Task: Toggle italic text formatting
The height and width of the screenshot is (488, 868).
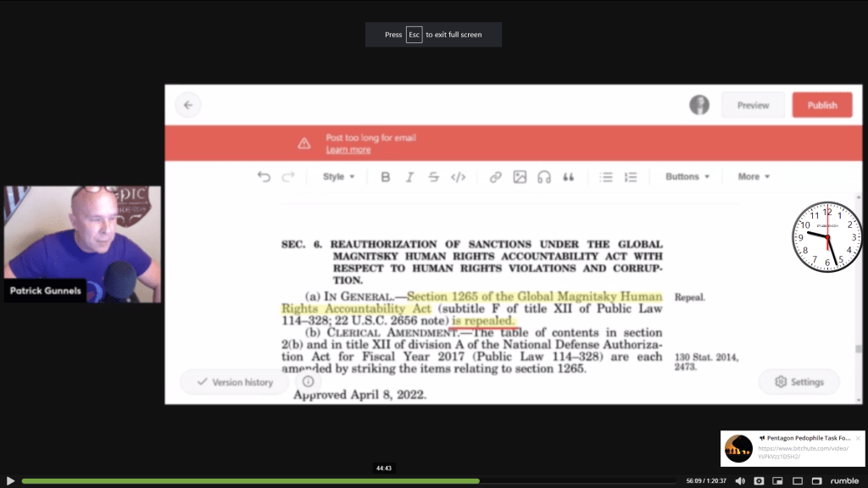Action: pyautogui.click(x=409, y=177)
